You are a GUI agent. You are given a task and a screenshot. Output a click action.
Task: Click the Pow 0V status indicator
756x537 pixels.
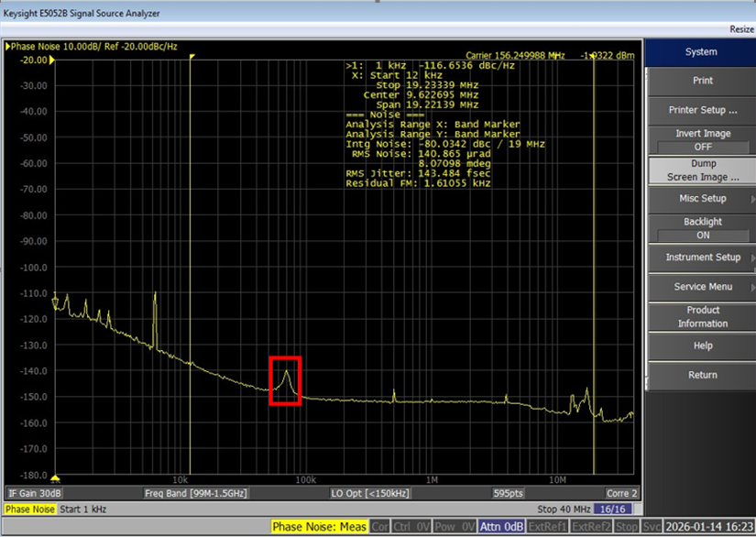(x=455, y=527)
